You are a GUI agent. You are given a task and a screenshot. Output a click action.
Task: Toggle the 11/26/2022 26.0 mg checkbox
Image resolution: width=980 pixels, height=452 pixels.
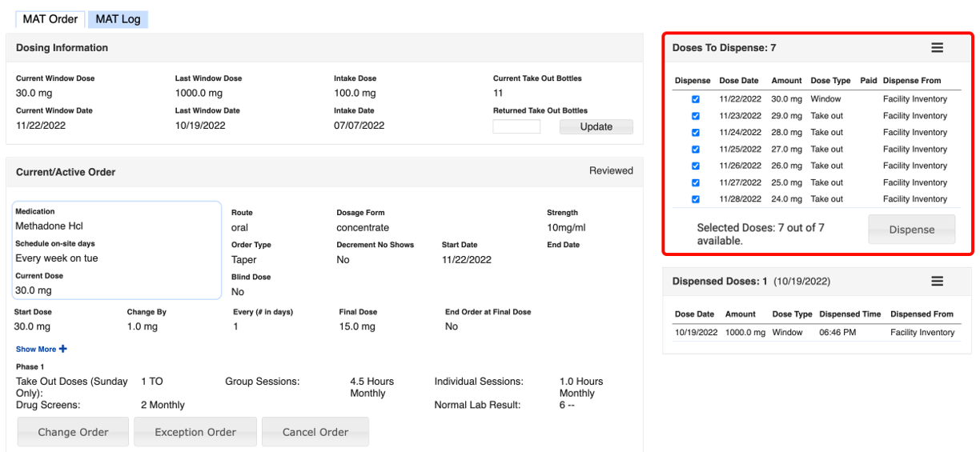point(695,166)
